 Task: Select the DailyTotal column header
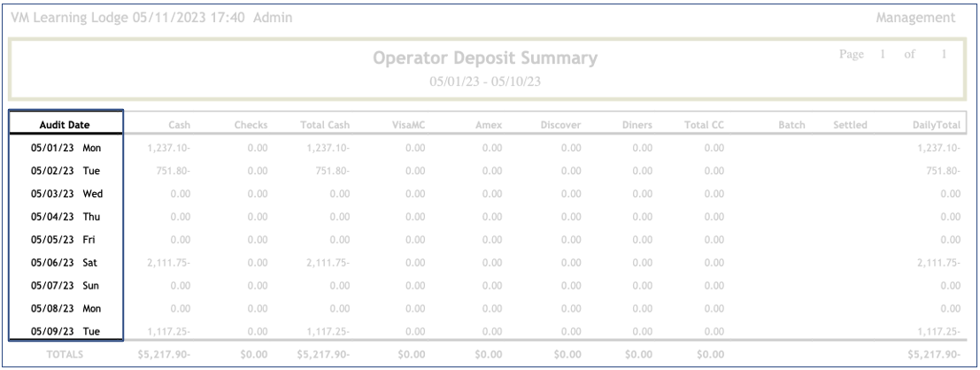(x=940, y=126)
